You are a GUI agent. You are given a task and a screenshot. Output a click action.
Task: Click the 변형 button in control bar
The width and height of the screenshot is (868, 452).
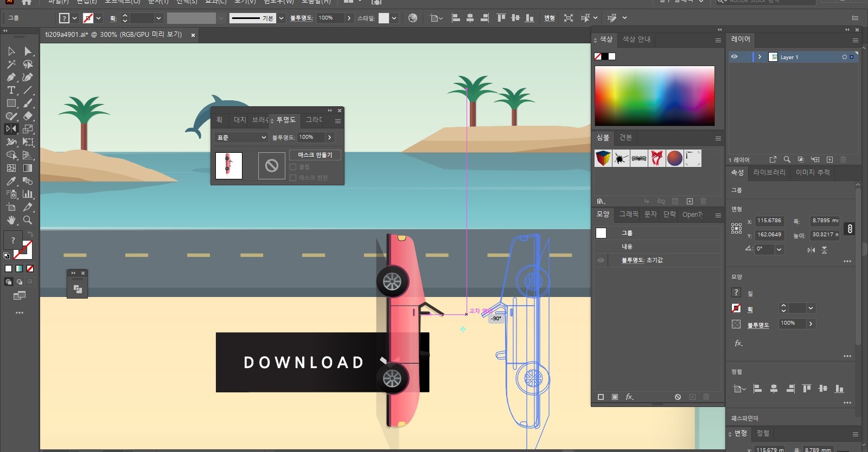(549, 18)
